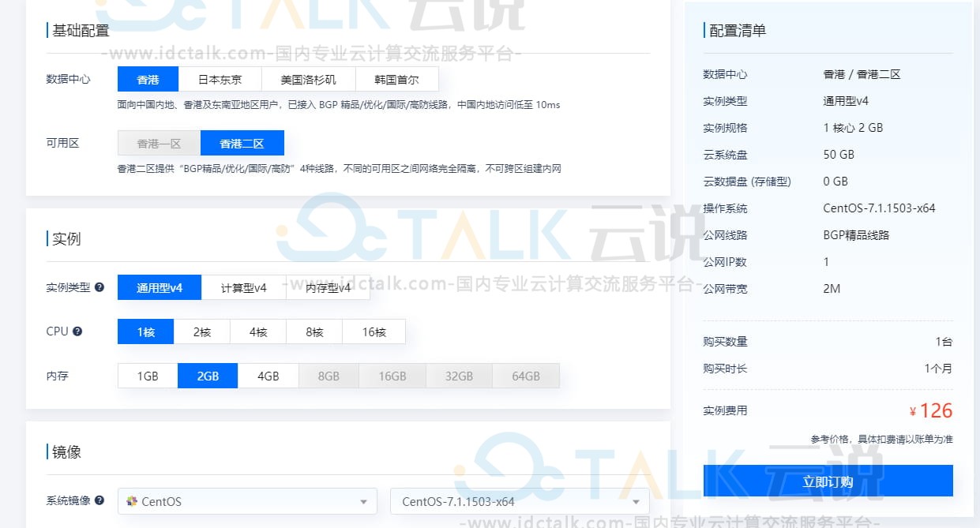Expand the CentOS dropdown arrow
The image size is (980, 528).
(x=363, y=501)
